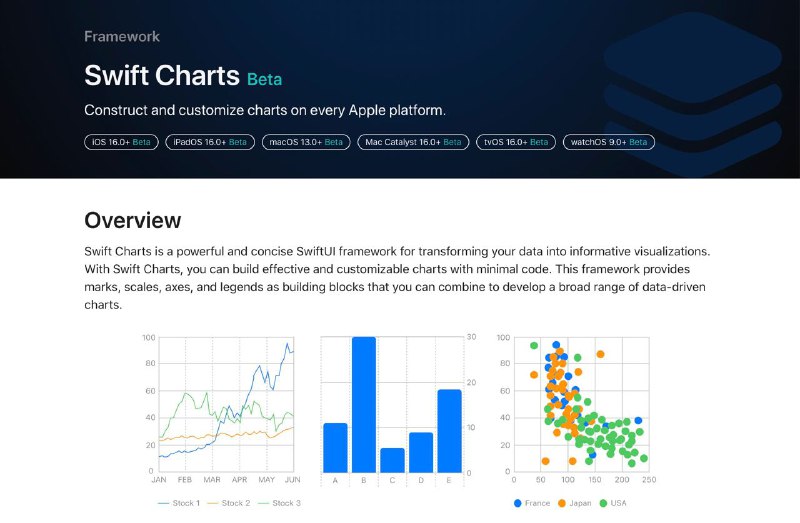This screenshot has width=800, height=523.
Task: Click the iOS 16.0+ Beta platform badge
Action: click(121, 142)
